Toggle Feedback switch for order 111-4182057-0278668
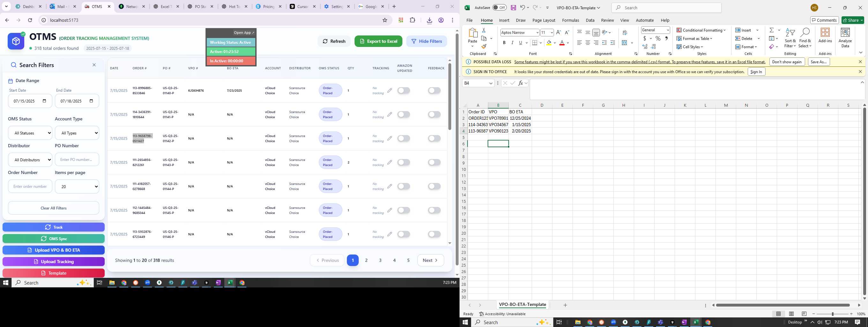 [434, 186]
